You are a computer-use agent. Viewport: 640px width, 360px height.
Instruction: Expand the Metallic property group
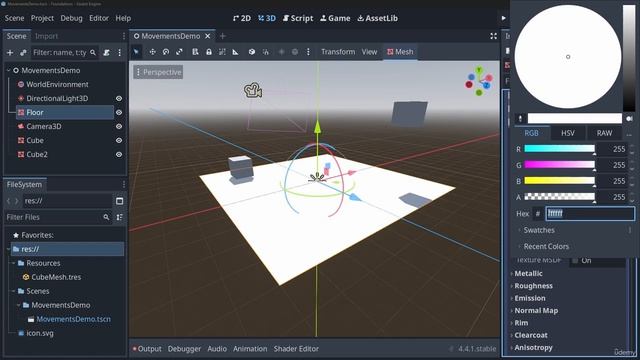pos(528,273)
